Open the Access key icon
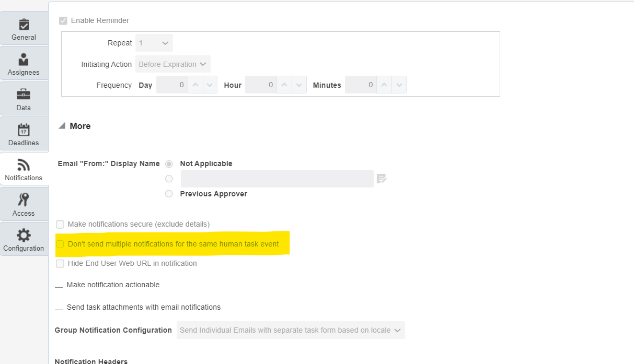 tap(24, 201)
